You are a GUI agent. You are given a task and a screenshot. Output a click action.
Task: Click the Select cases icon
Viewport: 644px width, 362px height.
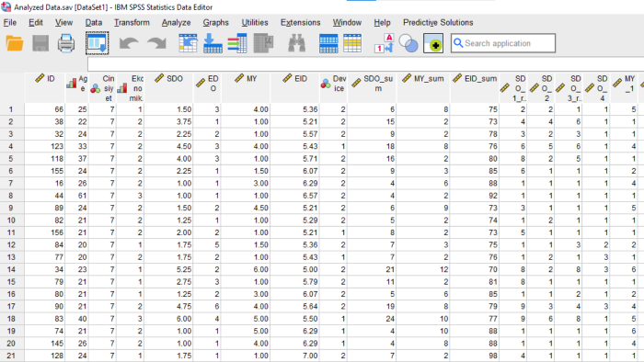pyautogui.click(x=352, y=43)
